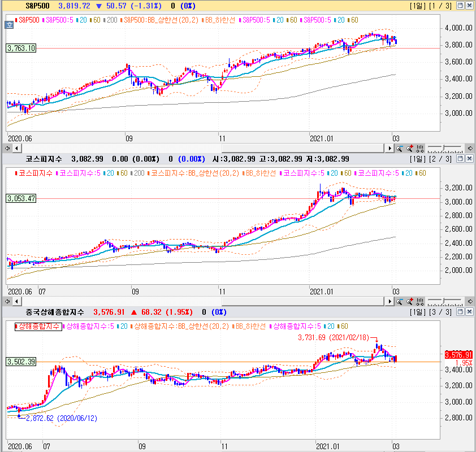
Task: Click the 07 date label on the 코스피지수 axis
Action: coord(42,292)
